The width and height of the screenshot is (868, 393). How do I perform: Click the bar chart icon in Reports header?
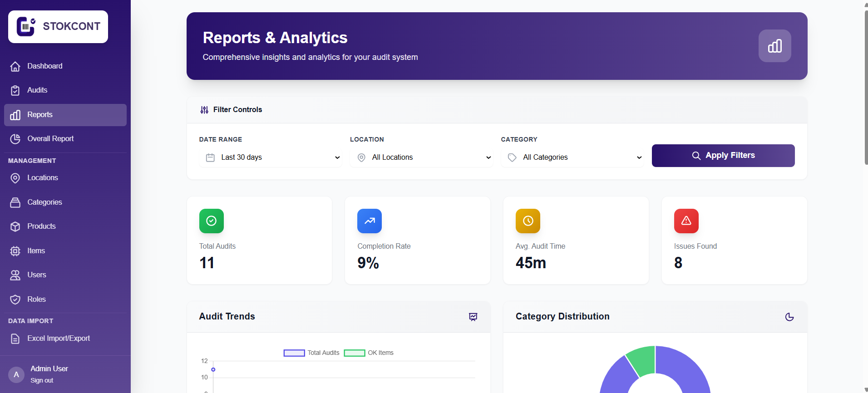point(774,46)
